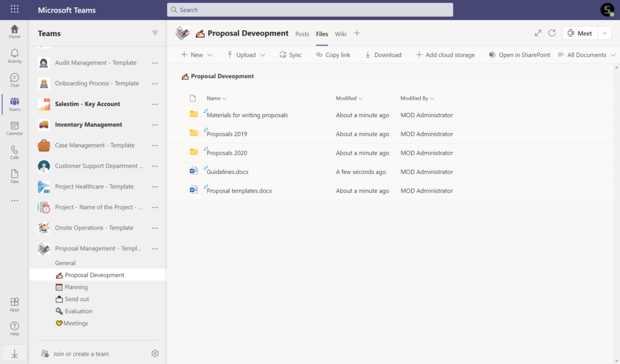Image resolution: width=620 pixels, height=364 pixels.
Task: Open more options for Salestim - Key Account
Action: (x=155, y=104)
